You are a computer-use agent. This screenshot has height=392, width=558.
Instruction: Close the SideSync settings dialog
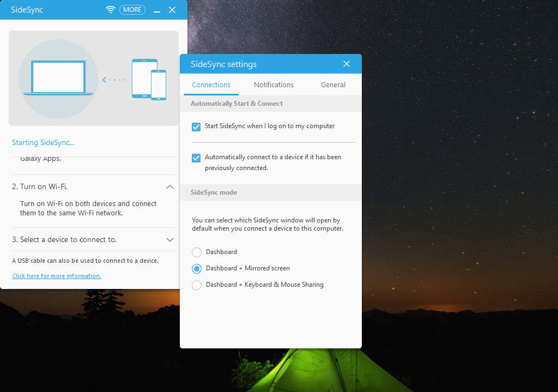[347, 64]
